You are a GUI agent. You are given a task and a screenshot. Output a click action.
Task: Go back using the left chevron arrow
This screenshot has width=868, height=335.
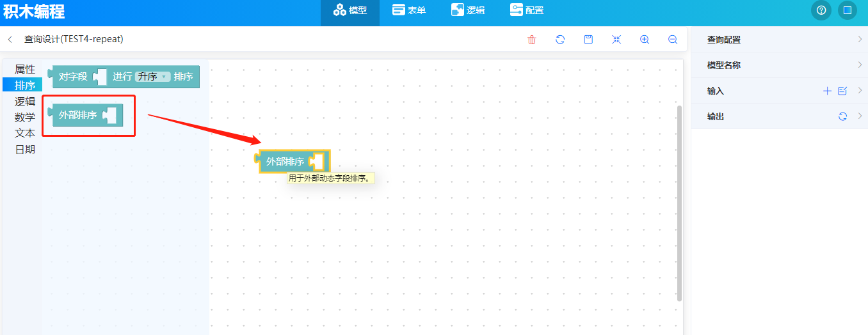tap(10, 40)
